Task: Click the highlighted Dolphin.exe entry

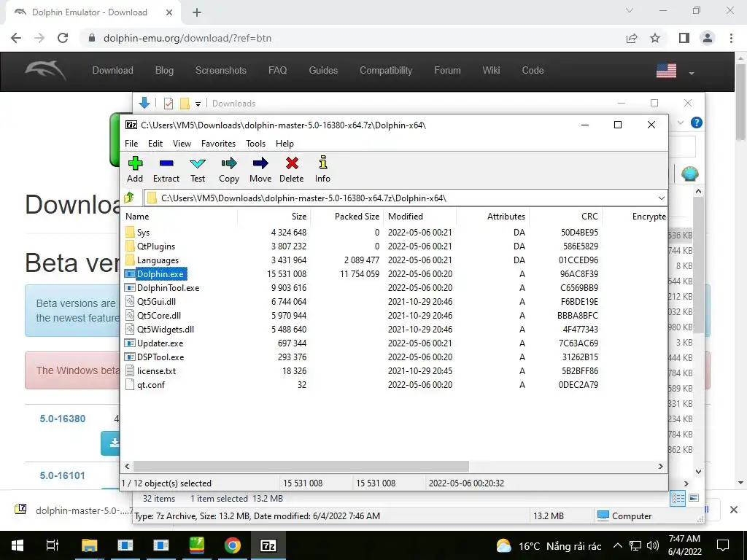Action: (160, 274)
